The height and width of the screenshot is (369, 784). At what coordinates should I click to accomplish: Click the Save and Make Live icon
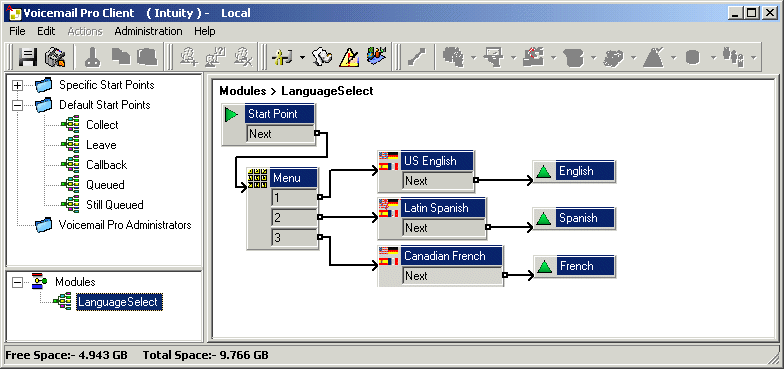click(x=54, y=58)
